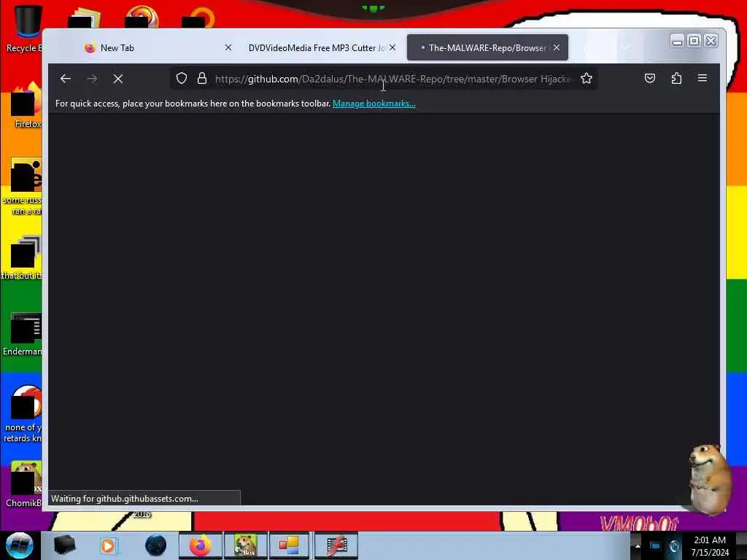Click the colored squares taskbar button
747x560 pixels.
(289, 545)
